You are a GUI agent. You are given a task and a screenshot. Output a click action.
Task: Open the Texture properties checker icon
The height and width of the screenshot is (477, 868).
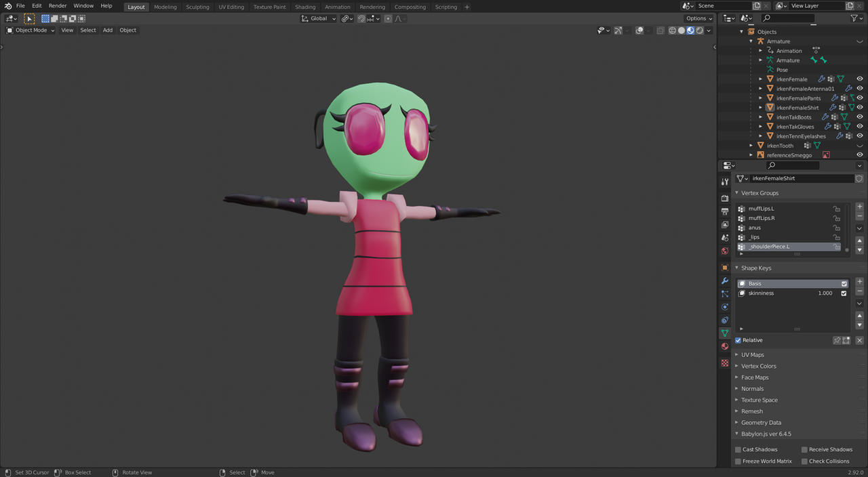[x=725, y=363]
